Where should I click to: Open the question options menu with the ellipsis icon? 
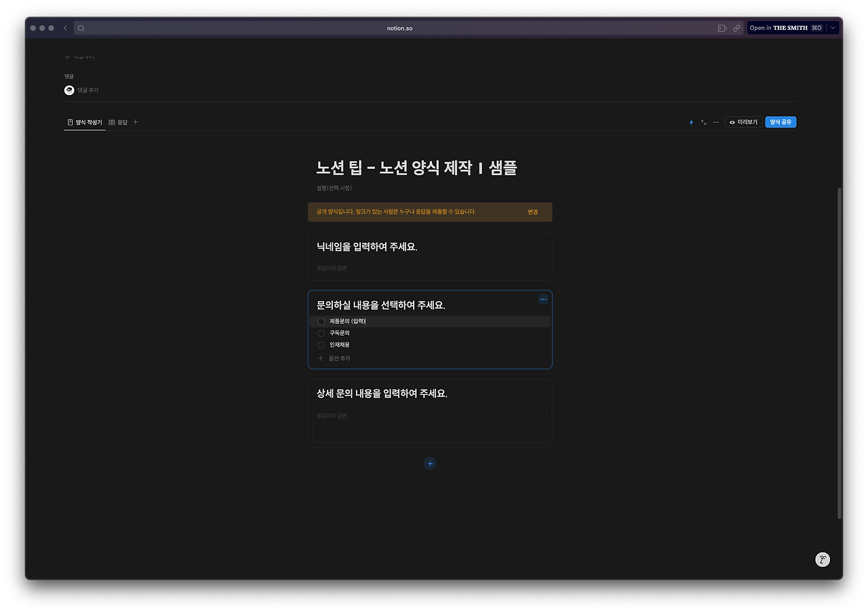[x=542, y=299]
